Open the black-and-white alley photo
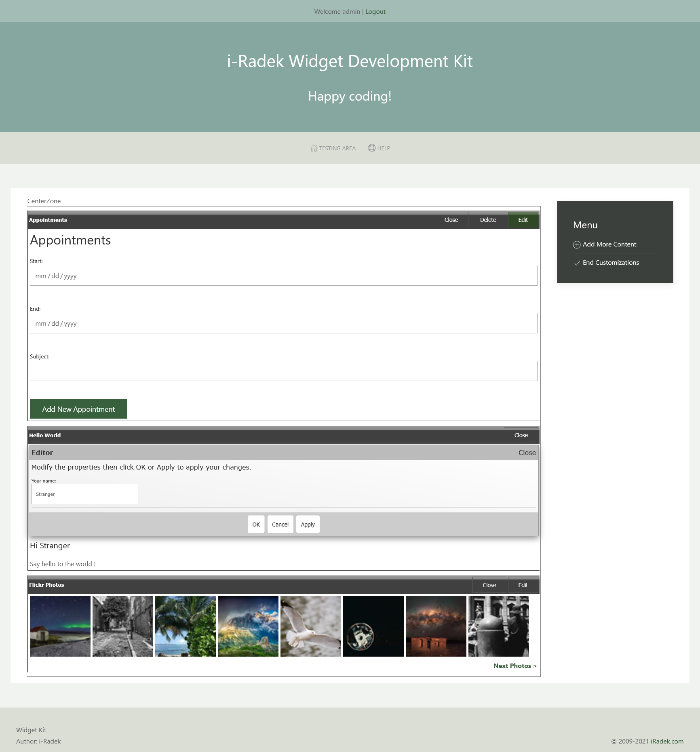 [123, 626]
